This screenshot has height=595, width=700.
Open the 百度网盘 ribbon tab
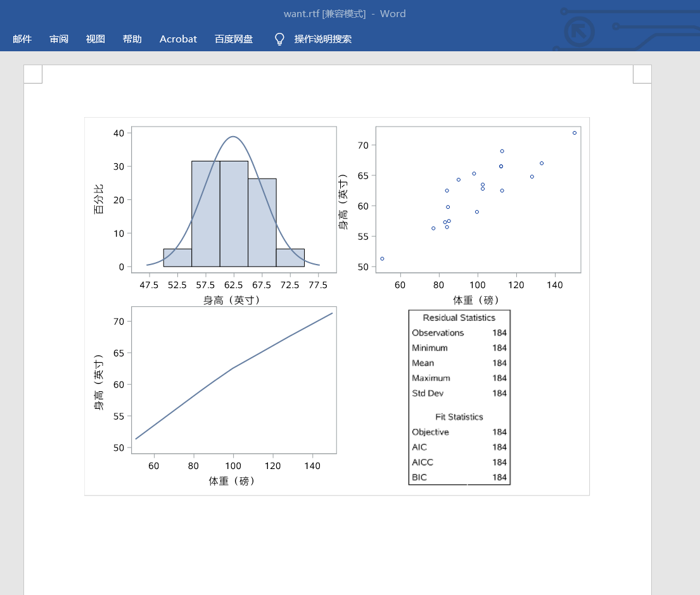[x=232, y=39]
